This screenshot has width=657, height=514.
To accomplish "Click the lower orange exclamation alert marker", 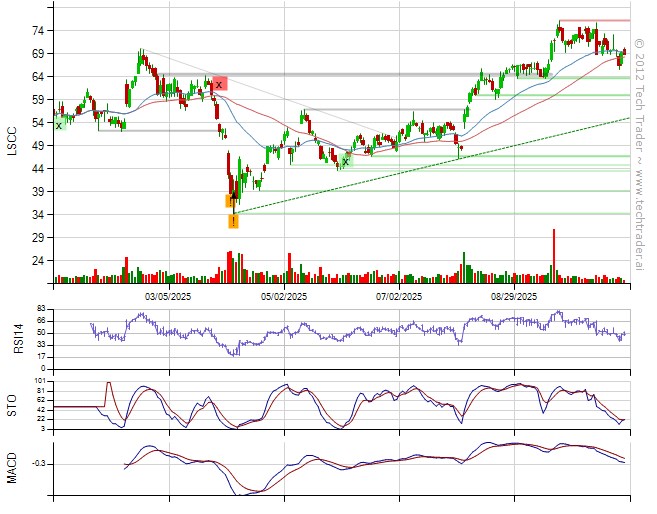I will point(233,221).
